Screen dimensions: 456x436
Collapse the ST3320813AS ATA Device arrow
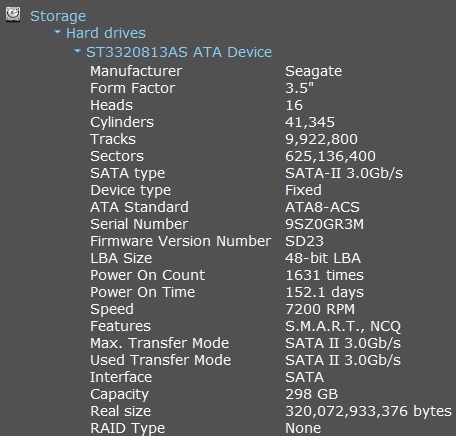point(77,51)
